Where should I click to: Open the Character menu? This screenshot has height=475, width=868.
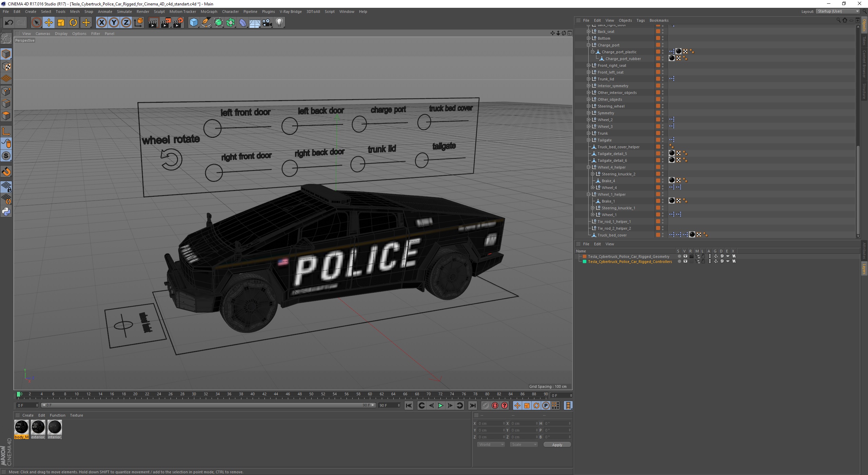[x=230, y=12]
